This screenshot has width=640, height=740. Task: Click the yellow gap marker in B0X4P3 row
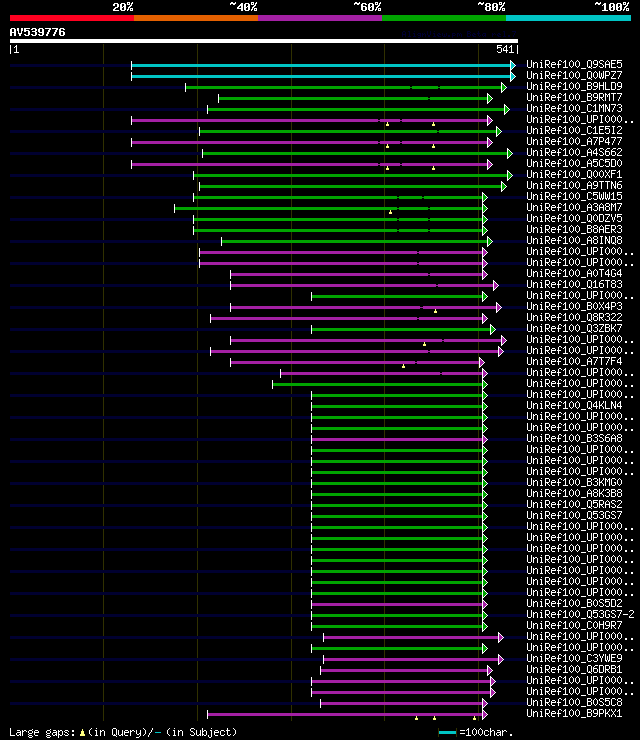435,311
